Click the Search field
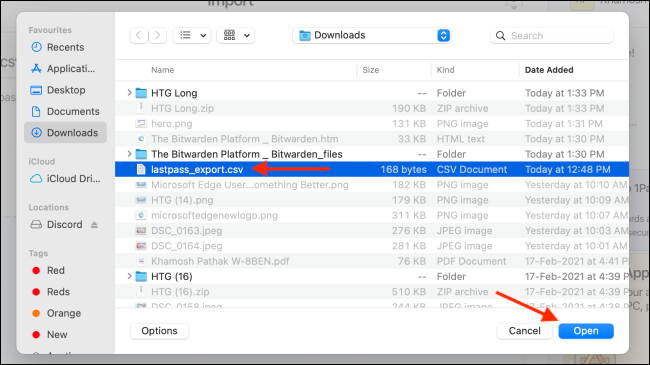Viewport: 650px width, 365px height. (x=552, y=36)
